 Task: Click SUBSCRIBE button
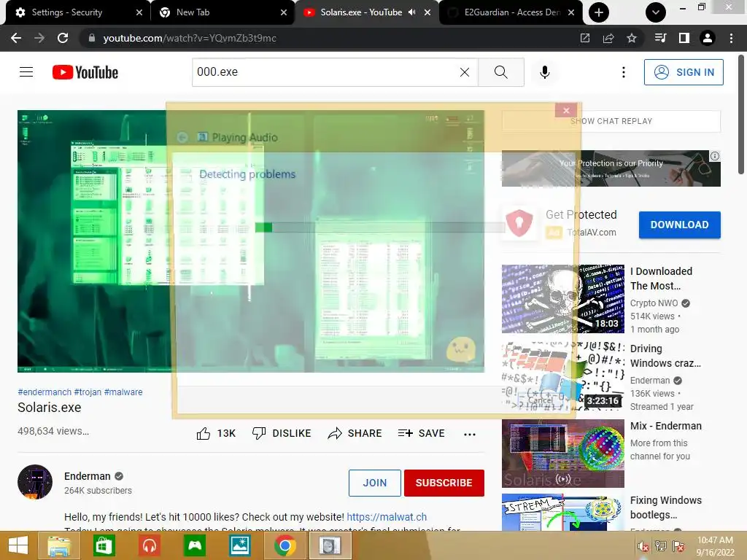pos(444,483)
